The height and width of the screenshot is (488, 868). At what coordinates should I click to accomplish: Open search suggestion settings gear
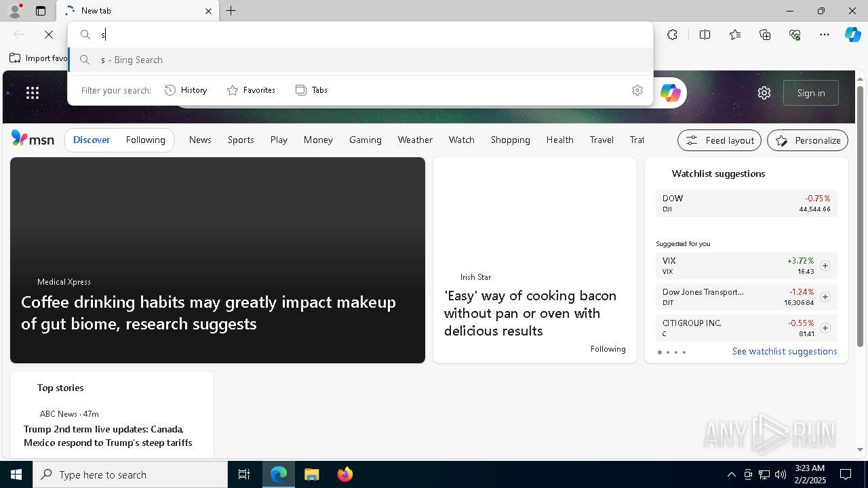(x=637, y=90)
